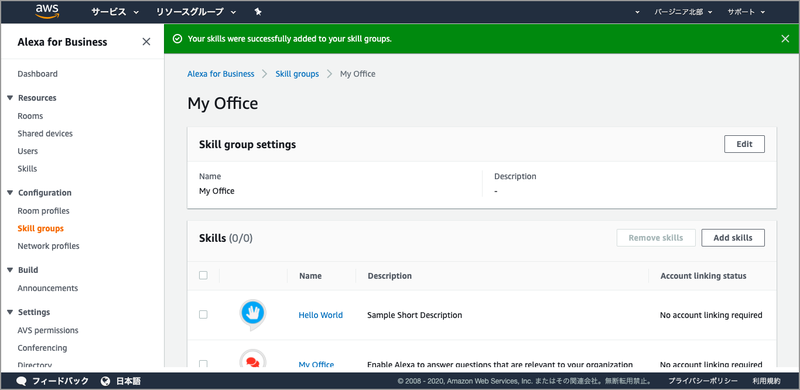This screenshot has height=390, width=800.
Task: Click the pin shortcut icon in top bar
Action: coord(258,12)
